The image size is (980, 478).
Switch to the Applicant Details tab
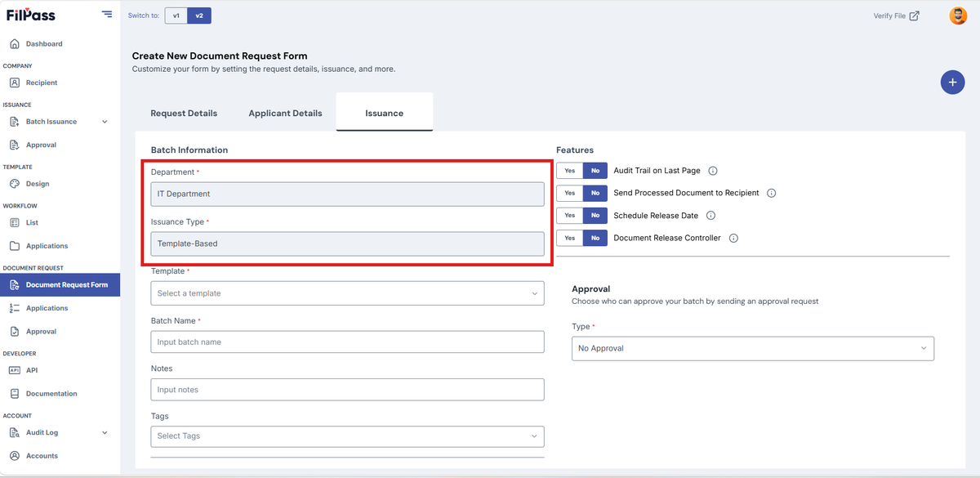(x=285, y=114)
